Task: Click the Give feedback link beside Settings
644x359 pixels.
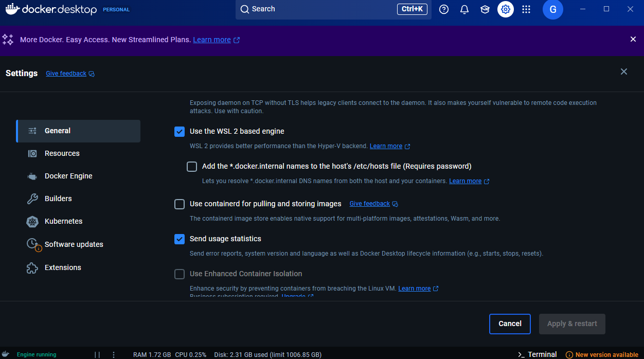Action: [x=66, y=74]
